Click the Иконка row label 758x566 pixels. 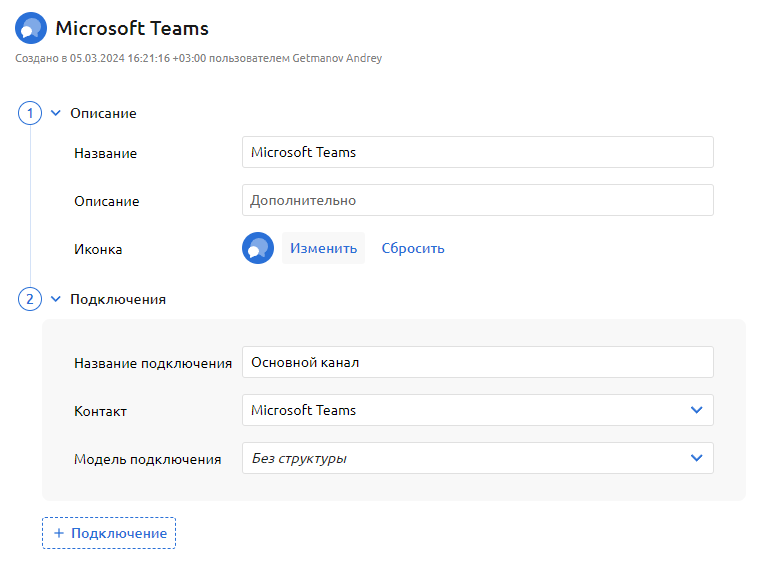(98, 249)
